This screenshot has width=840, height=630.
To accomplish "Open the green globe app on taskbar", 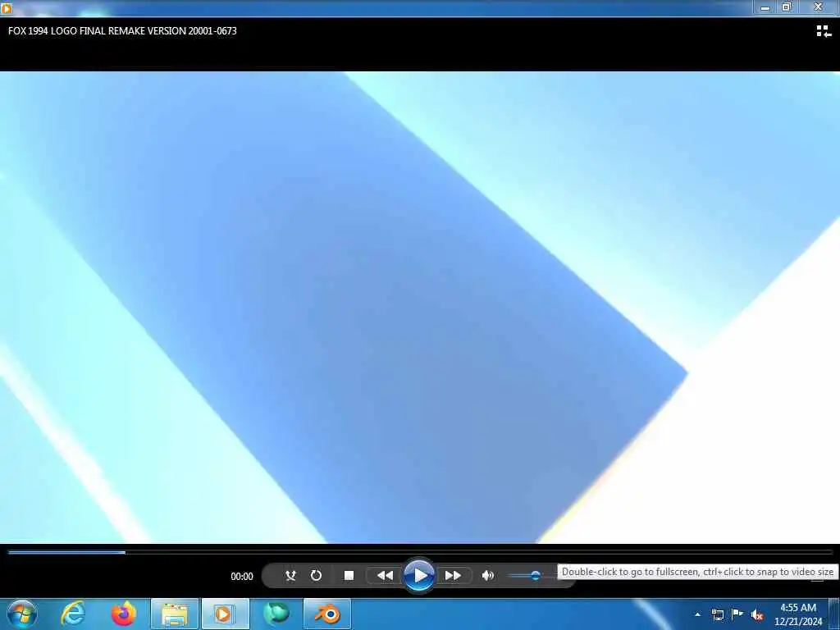I will [276, 614].
